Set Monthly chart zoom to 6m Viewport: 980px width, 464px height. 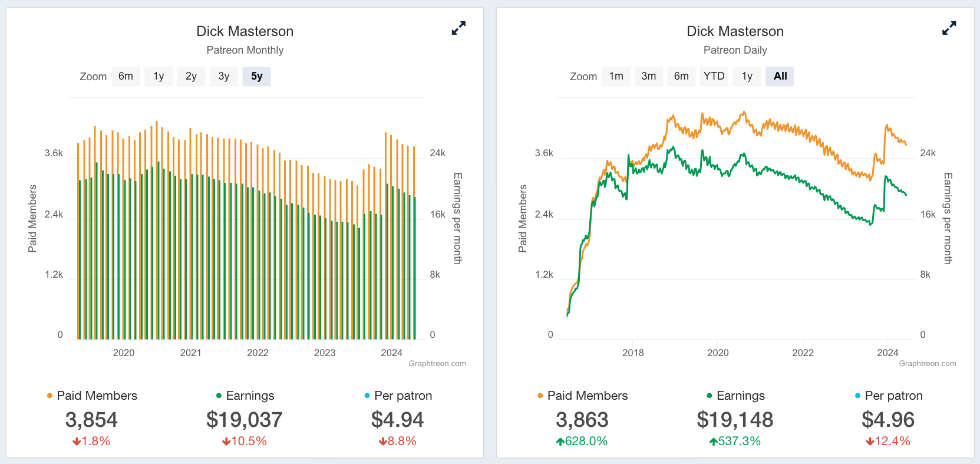click(126, 76)
